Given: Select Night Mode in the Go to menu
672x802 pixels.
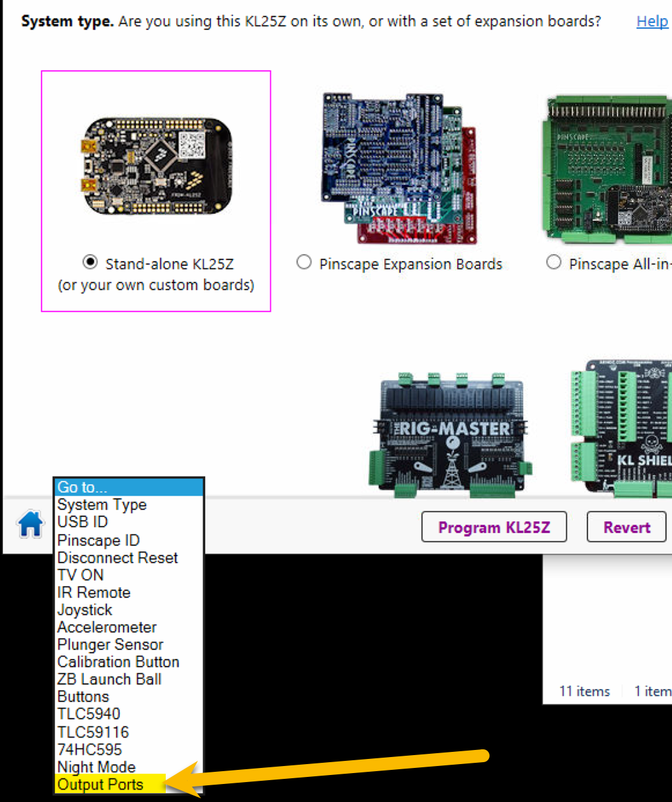Looking at the screenshot, I should 96,767.
